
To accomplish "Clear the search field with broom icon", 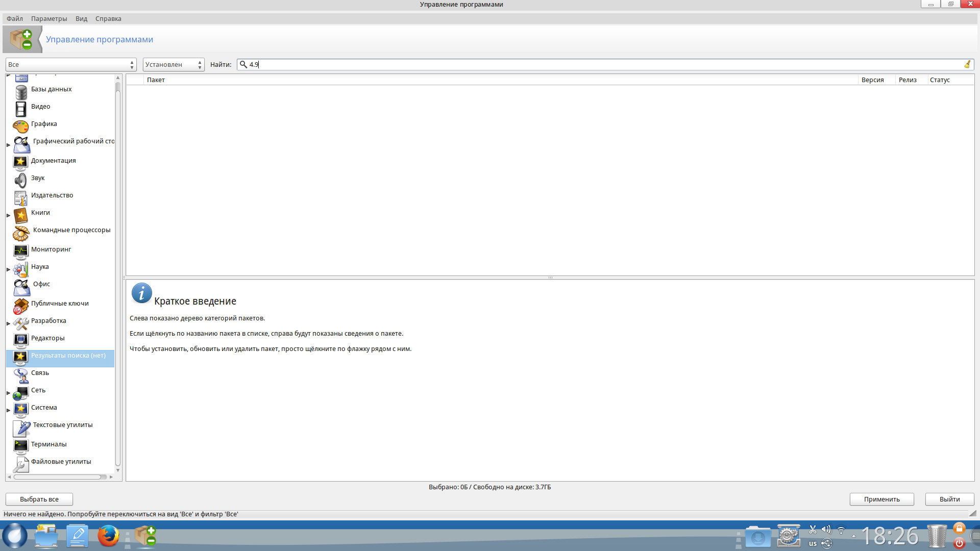I will pyautogui.click(x=967, y=64).
